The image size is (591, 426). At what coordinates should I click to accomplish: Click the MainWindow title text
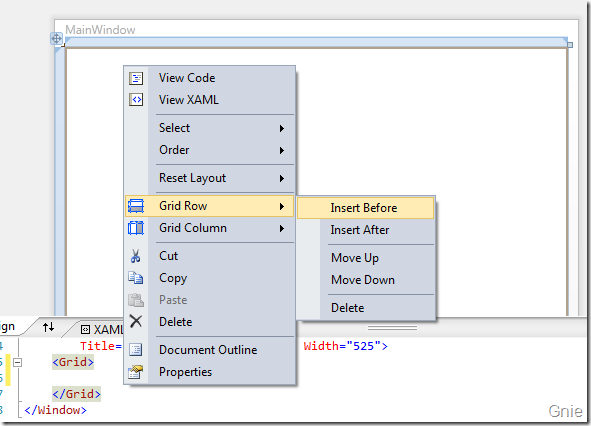pyautogui.click(x=100, y=30)
